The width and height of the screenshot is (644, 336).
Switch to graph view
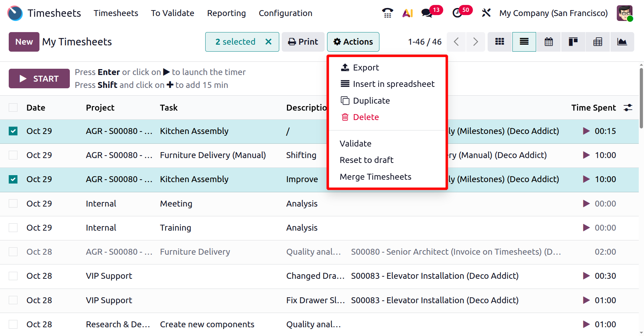click(x=622, y=42)
